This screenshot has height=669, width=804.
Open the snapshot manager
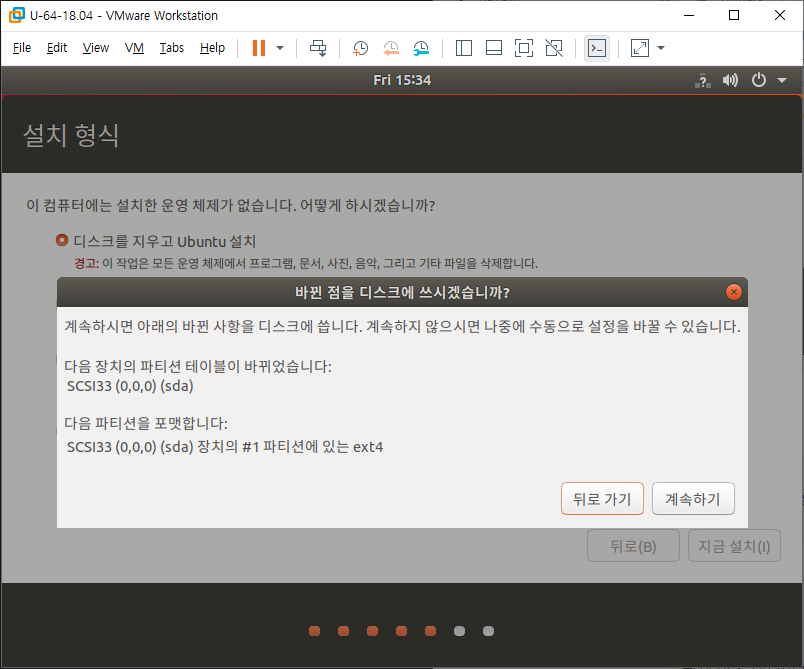point(421,48)
